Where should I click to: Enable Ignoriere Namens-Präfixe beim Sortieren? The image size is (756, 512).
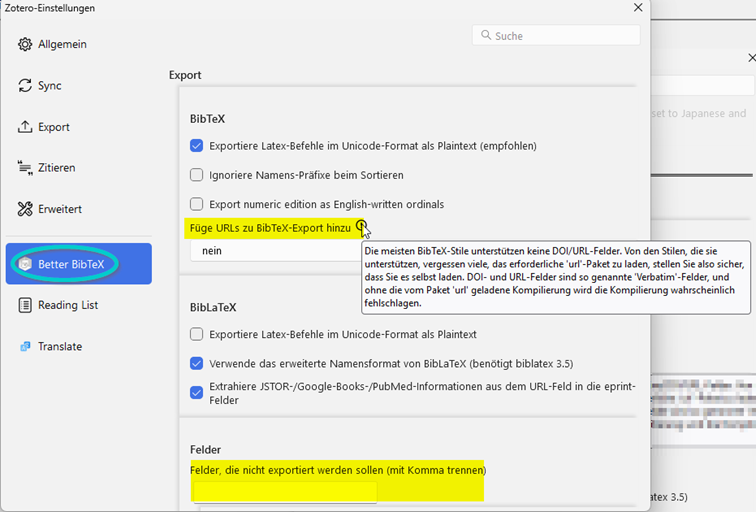[196, 175]
